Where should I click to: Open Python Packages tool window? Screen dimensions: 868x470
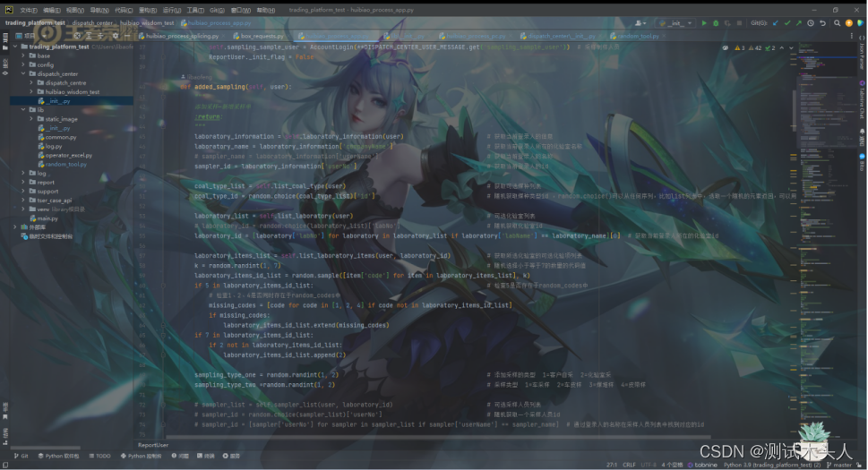pos(58,457)
